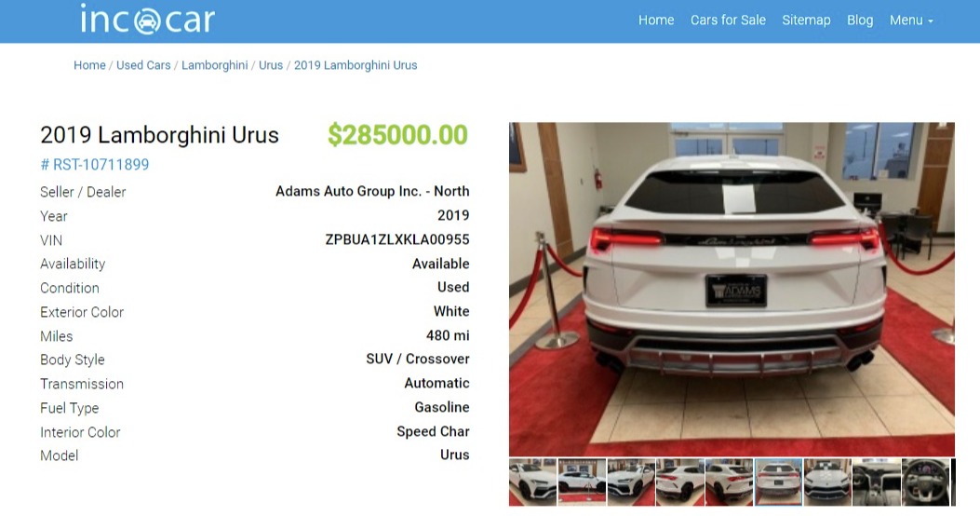Open the Lamborghini breadcrumb link
The image size is (980, 516).
pos(214,65)
